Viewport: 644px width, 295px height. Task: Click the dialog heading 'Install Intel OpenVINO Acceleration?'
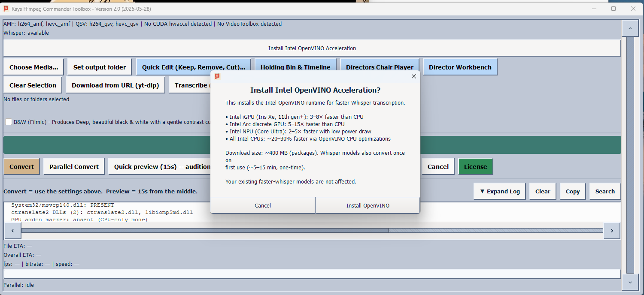315,90
